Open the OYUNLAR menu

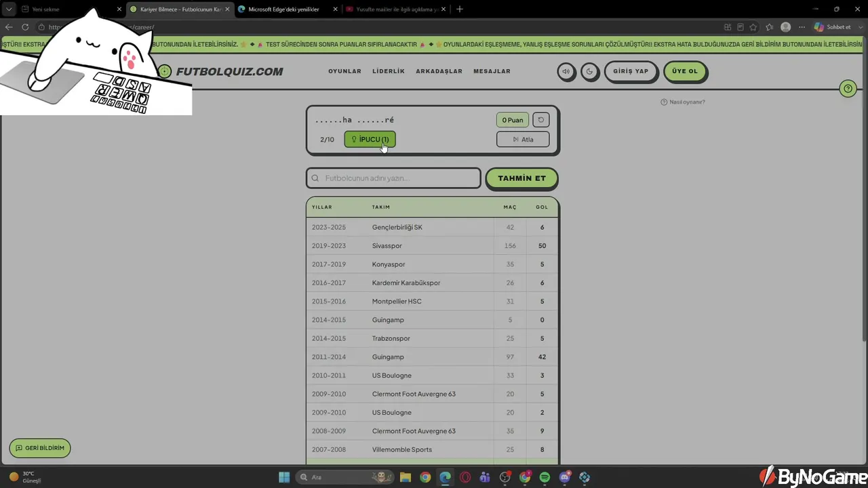(x=344, y=71)
